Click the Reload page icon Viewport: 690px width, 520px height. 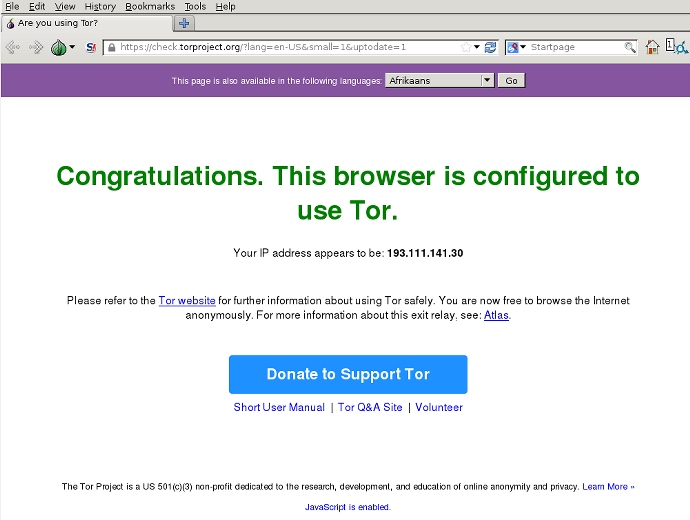coord(490,47)
